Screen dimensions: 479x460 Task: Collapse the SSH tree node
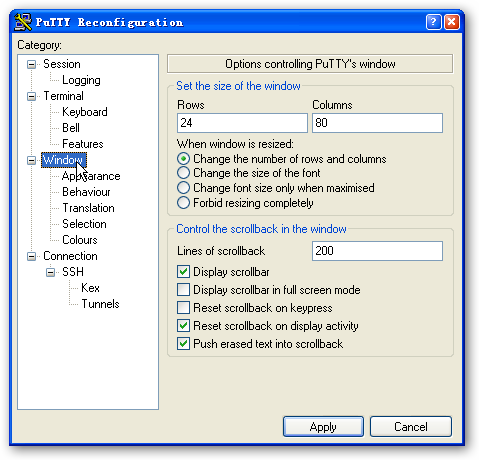[50, 272]
